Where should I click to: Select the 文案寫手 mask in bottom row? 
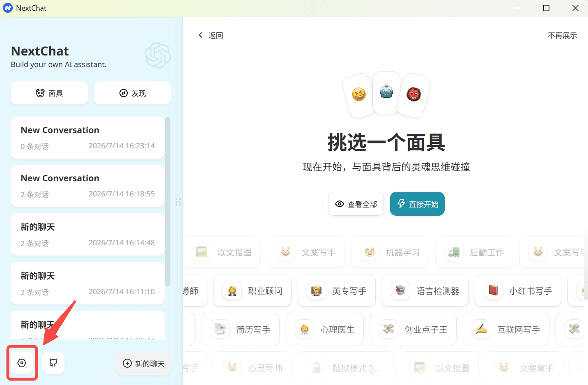pos(524,368)
